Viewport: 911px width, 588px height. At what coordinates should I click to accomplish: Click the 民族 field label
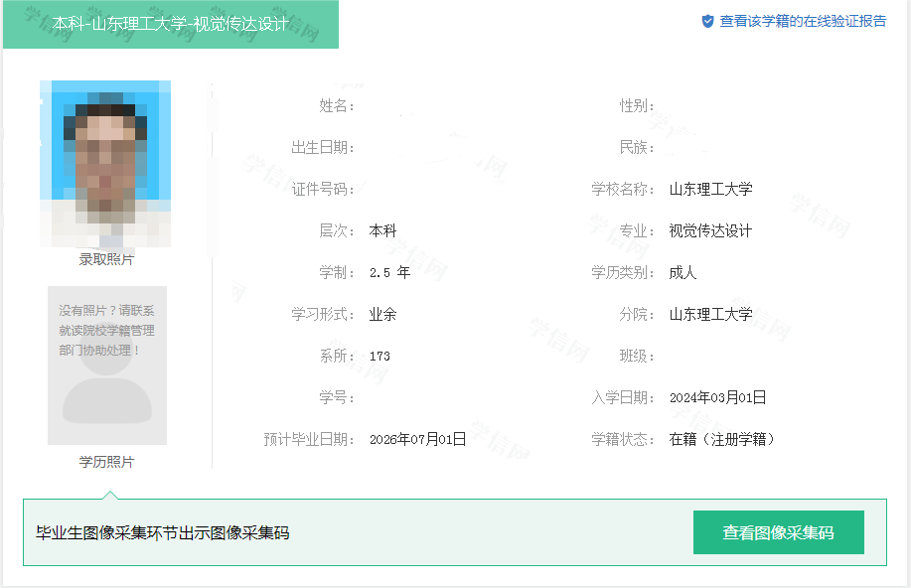pos(637,148)
